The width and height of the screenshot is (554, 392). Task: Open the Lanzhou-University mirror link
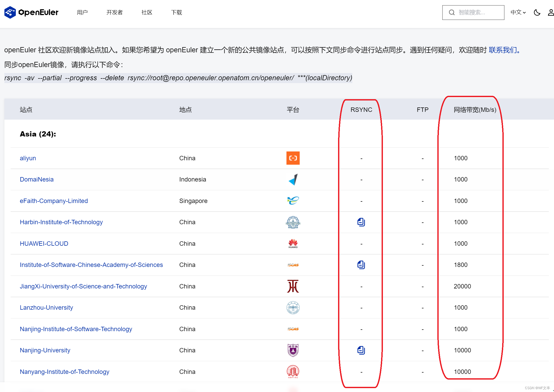(46, 308)
